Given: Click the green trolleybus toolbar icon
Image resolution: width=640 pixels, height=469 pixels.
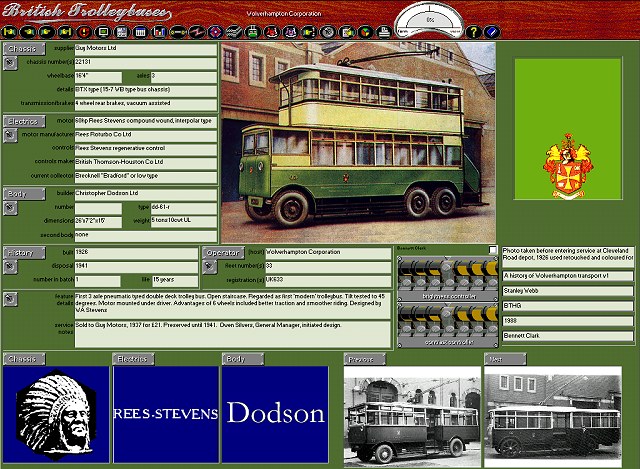Looking at the screenshot, I should coord(253,32).
